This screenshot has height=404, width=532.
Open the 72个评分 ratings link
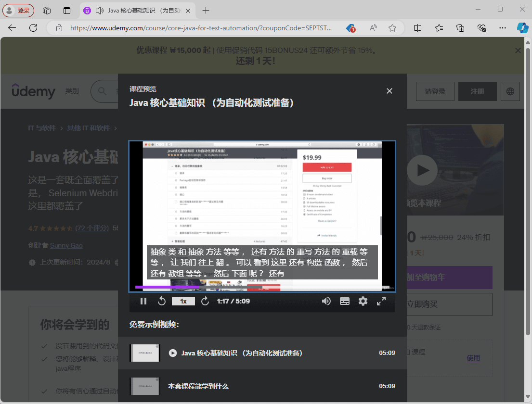[92, 228]
